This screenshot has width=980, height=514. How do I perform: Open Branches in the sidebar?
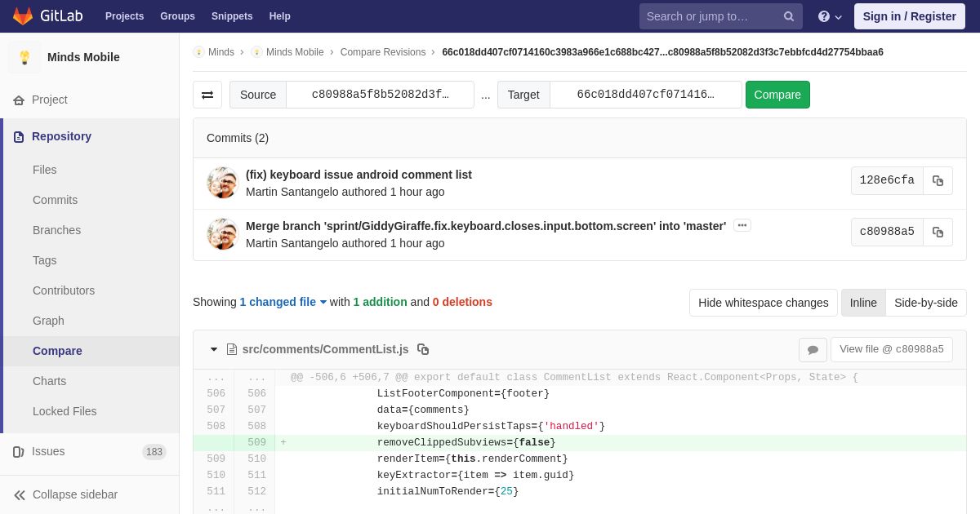pyautogui.click(x=56, y=230)
